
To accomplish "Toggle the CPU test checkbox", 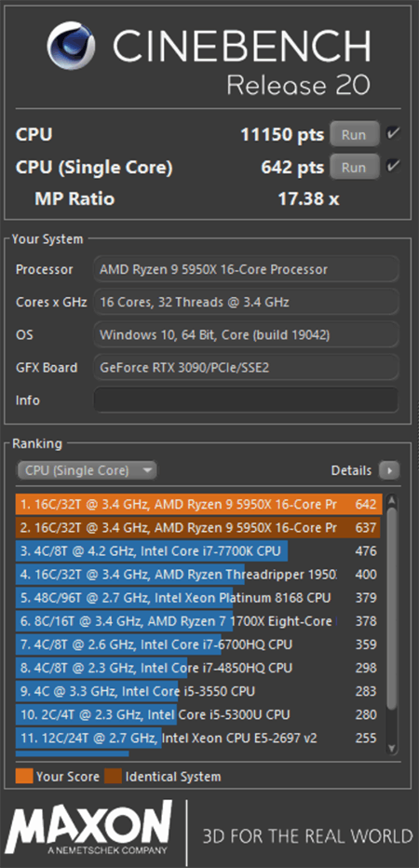I will click(x=394, y=133).
